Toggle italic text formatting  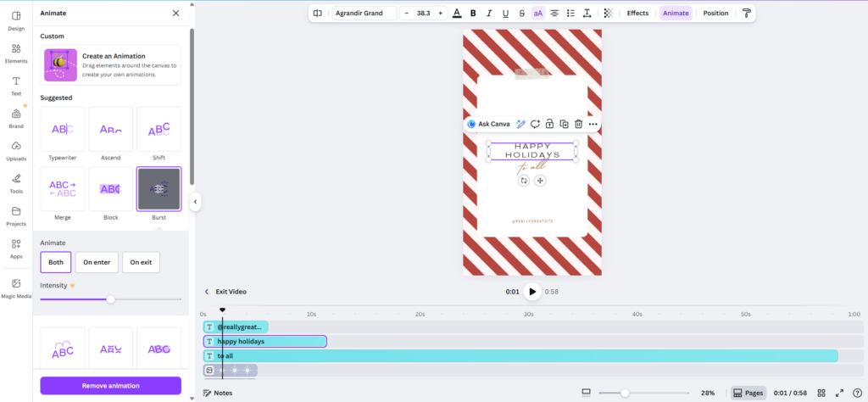pos(489,14)
